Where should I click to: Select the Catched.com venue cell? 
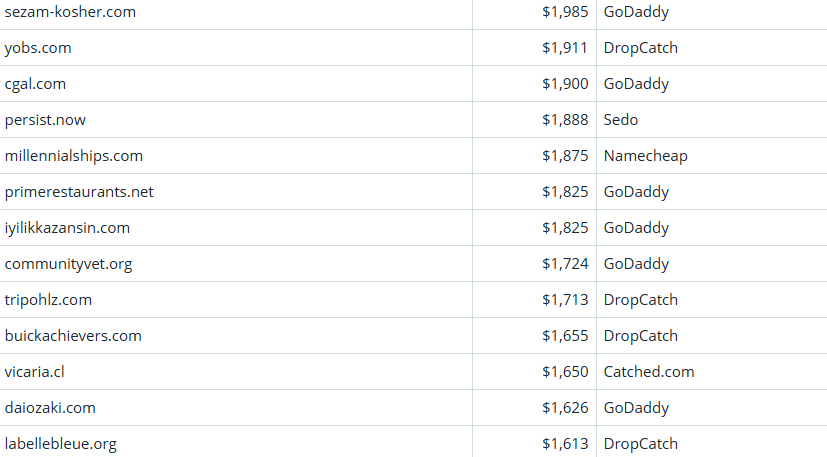tap(649, 372)
